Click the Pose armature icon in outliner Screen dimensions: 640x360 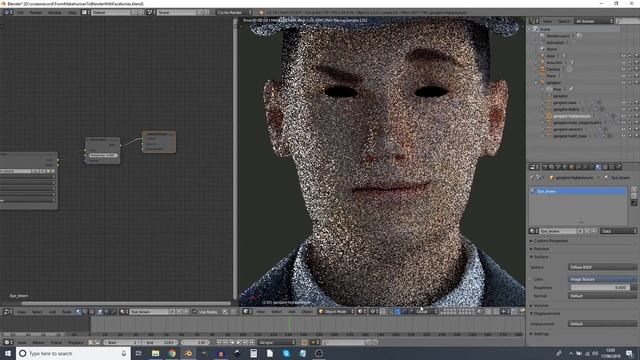(549, 89)
